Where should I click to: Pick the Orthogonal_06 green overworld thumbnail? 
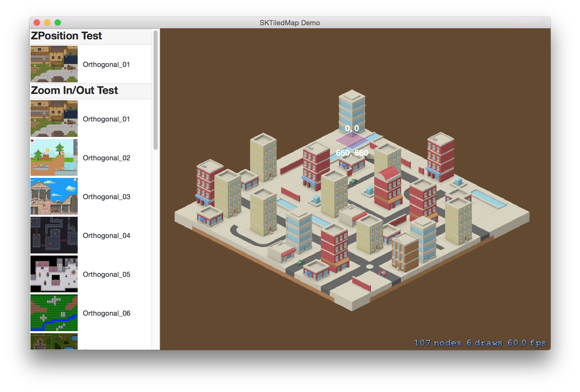54,313
